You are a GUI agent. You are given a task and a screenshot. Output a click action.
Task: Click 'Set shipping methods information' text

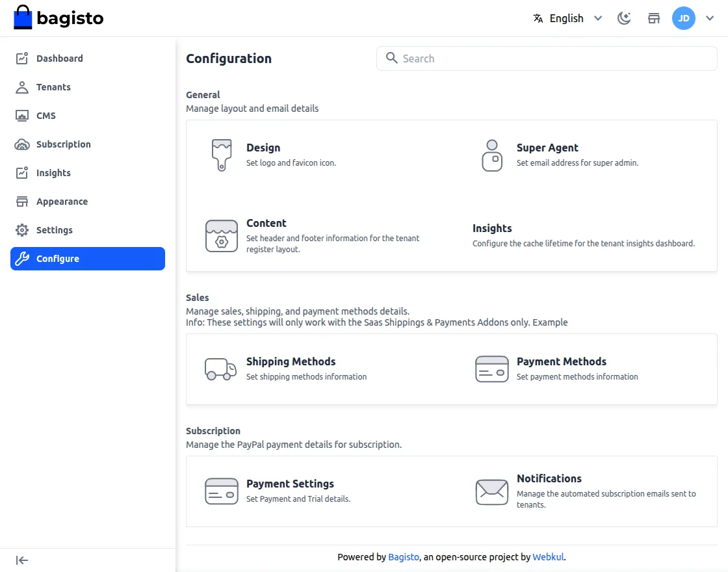(306, 376)
